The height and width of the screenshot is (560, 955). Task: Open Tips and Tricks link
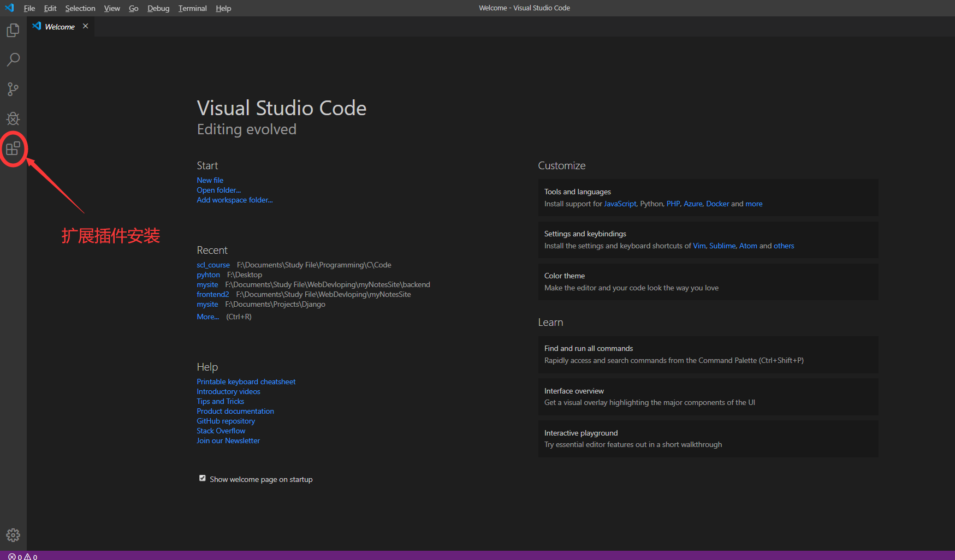[221, 401]
